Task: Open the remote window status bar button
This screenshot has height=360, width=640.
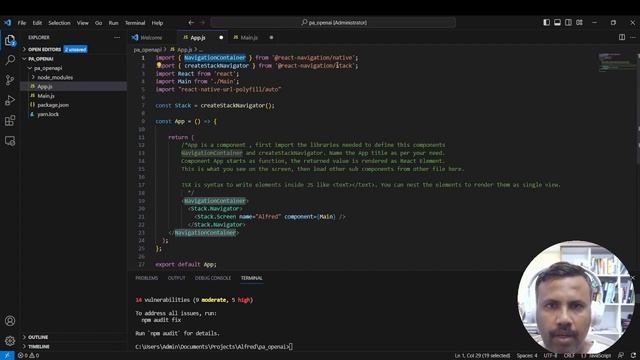Action: 7,356
